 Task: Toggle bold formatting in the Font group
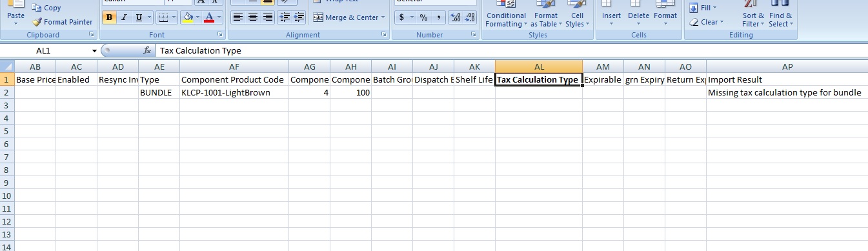109,17
